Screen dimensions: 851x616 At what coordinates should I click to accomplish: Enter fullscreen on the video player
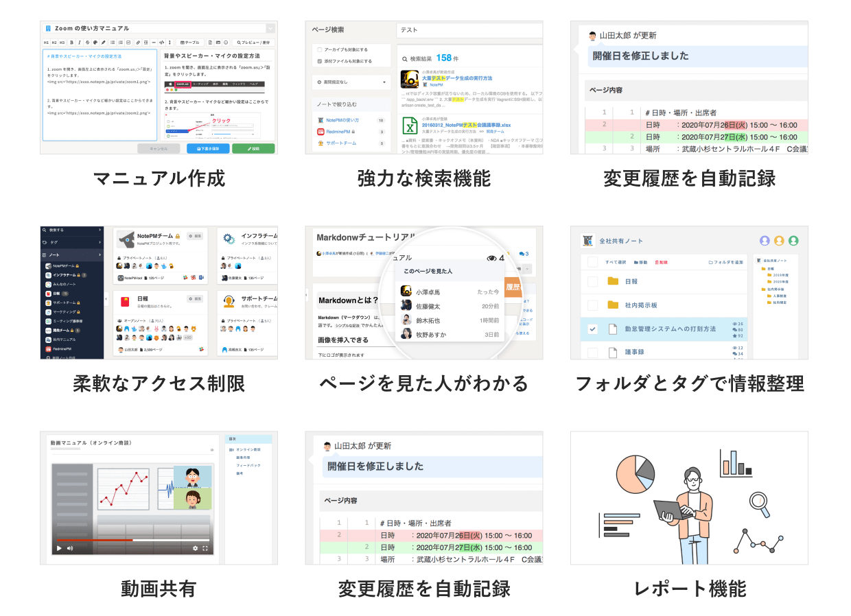(x=205, y=548)
